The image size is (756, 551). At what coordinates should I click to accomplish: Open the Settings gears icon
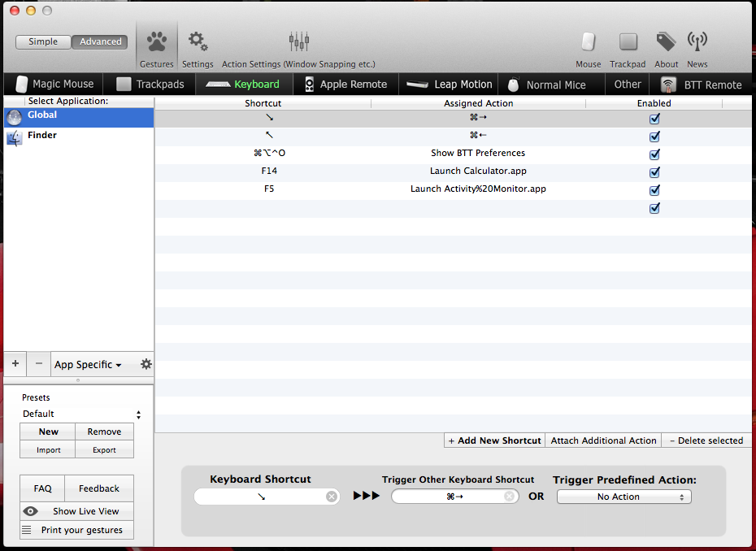(198, 42)
